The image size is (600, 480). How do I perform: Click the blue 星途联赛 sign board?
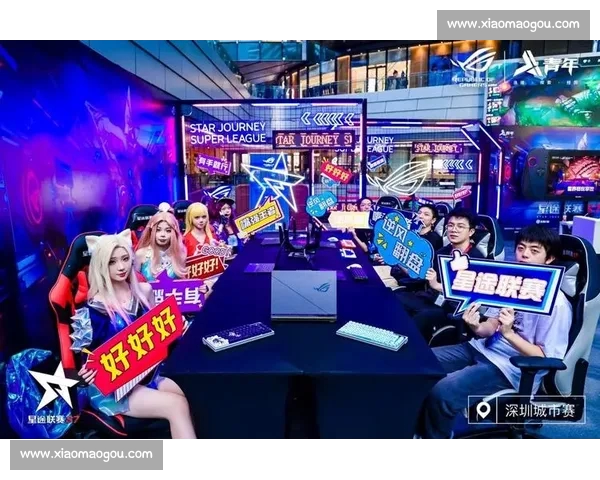pyautogui.click(x=499, y=283)
